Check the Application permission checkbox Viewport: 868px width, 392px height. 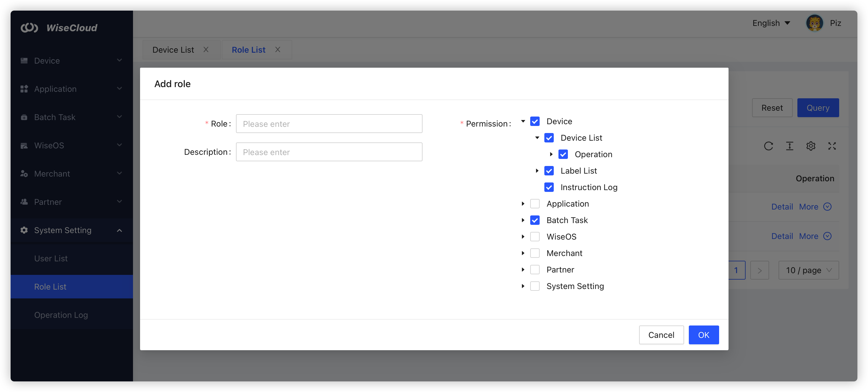point(535,204)
